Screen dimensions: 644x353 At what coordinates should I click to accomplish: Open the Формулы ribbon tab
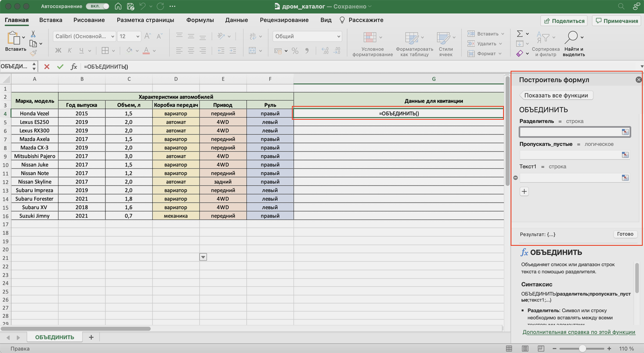pyautogui.click(x=200, y=20)
